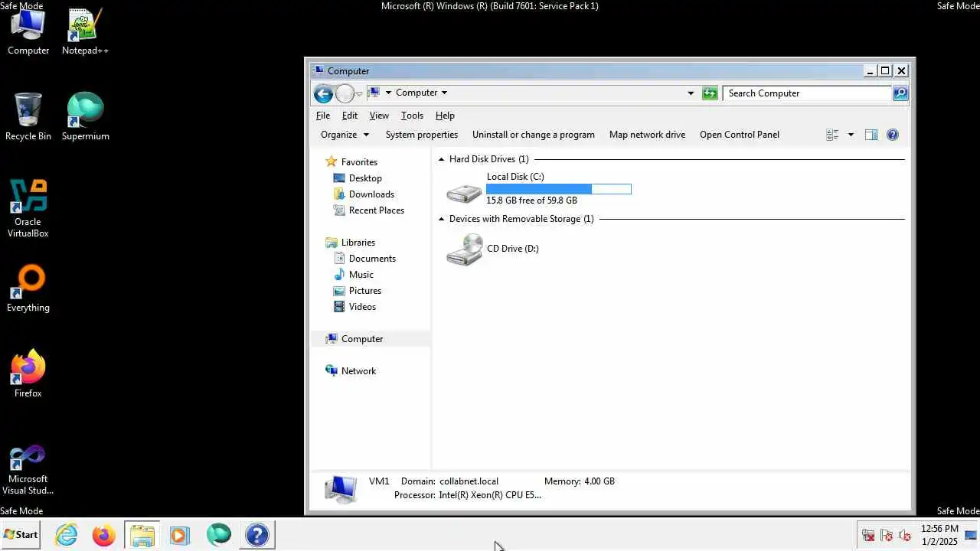Open the Tools menu
The image size is (980, 551).
(x=412, y=116)
